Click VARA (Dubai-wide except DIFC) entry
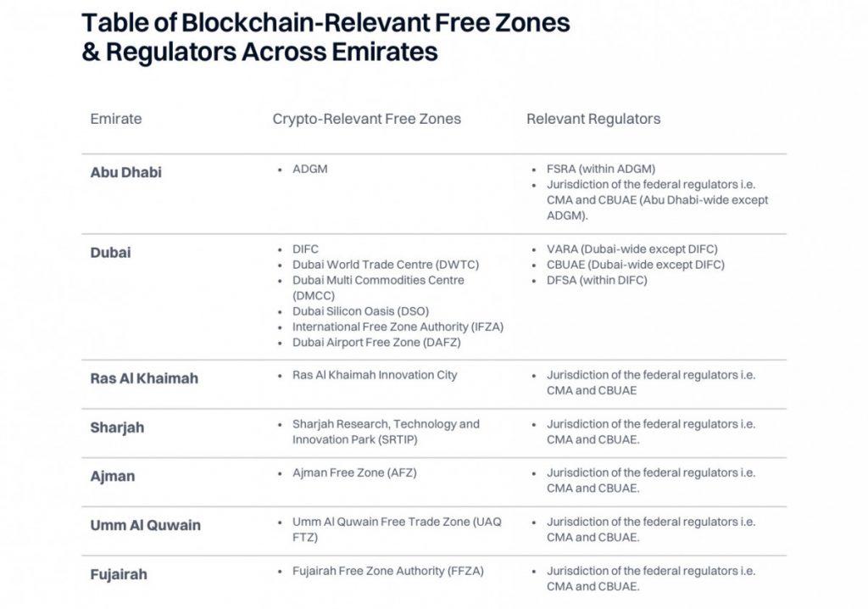Viewport: 868px width, 609px height. click(632, 249)
